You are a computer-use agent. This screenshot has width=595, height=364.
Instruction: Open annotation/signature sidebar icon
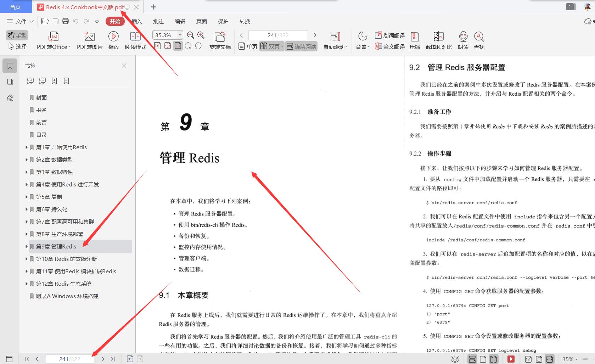pyautogui.click(x=10, y=98)
